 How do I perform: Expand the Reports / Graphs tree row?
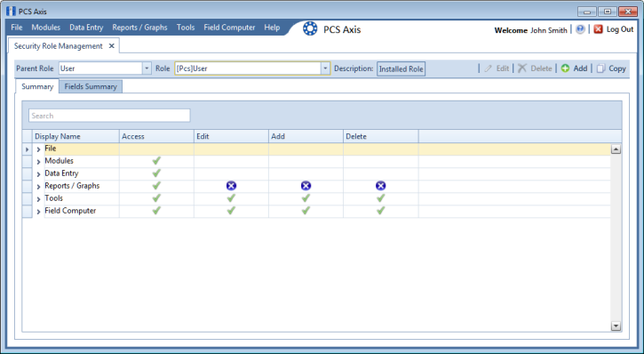pyautogui.click(x=38, y=187)
